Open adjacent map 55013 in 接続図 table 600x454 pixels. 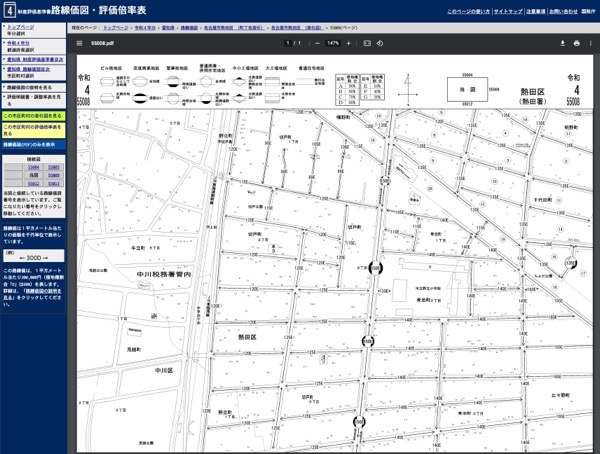tap(54, 184)
